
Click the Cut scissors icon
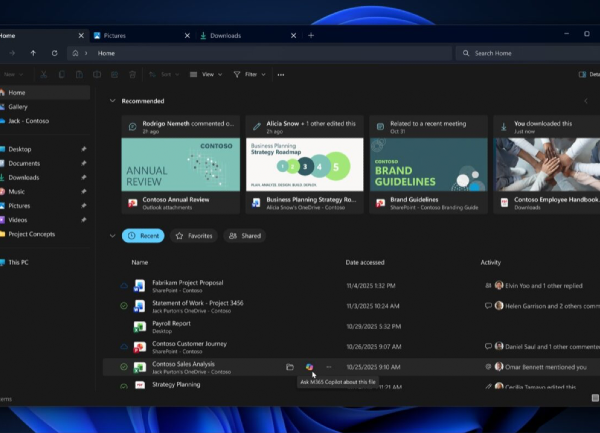pos(44,75)
